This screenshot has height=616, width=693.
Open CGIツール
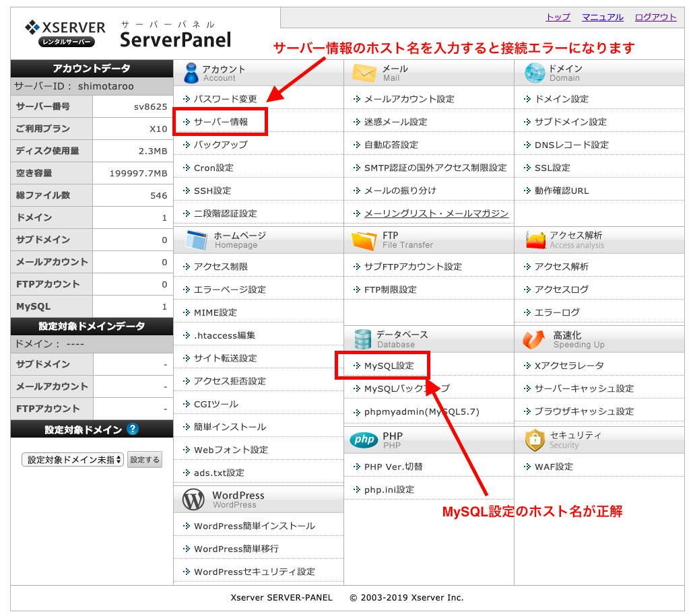[216, 404]
